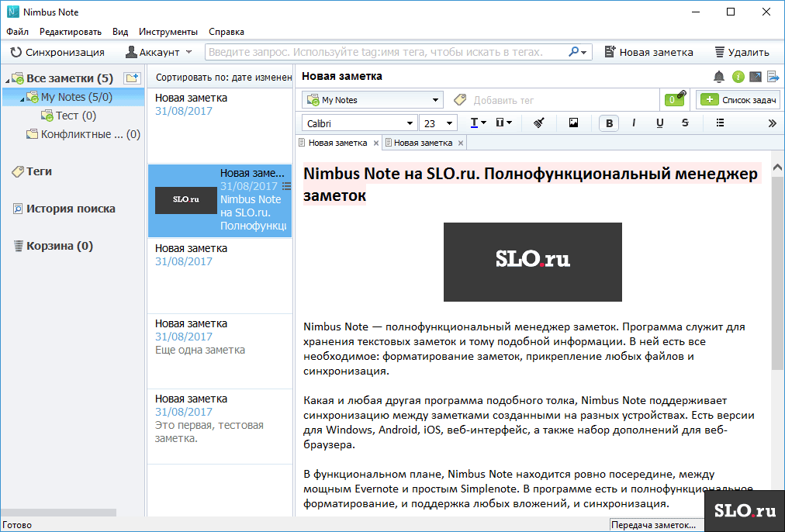Click the Тест folder sync icon
This screenshot has height=532, width=785.
point(47,116)
